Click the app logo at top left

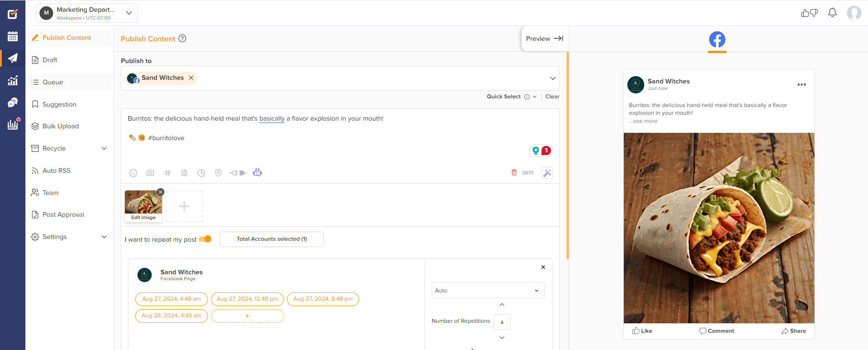tap(13, 14)
